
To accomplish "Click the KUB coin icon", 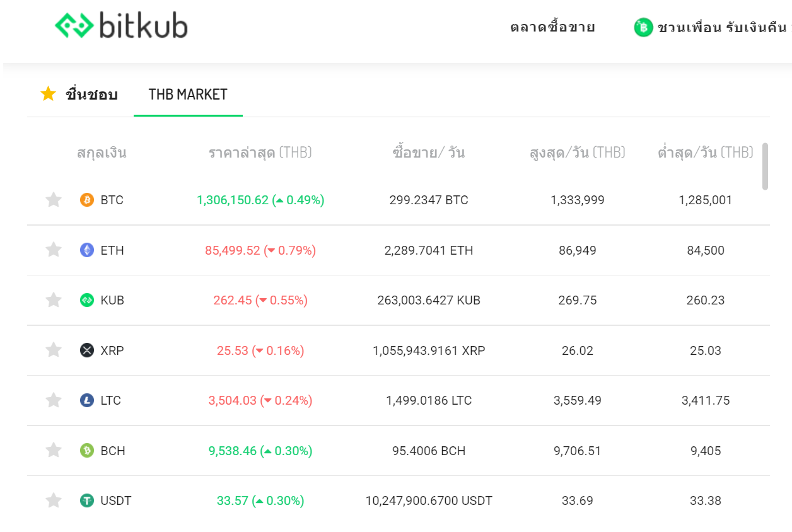I will pos(87,300).
